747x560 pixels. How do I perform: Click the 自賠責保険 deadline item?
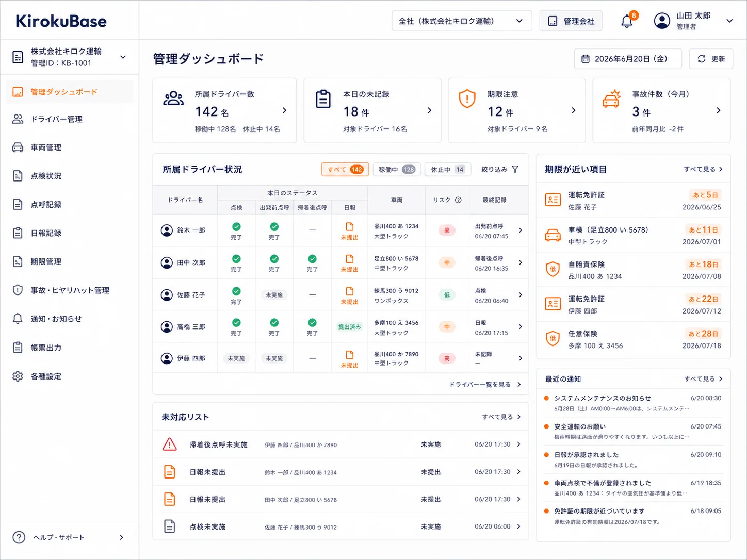tap(633, 270)
